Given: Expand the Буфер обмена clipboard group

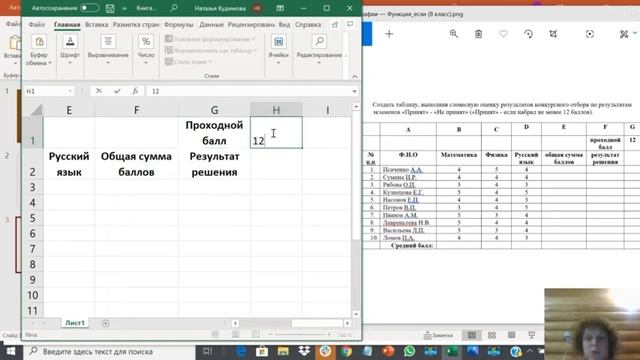Looking at the screenshot, I should click(39, 50).
